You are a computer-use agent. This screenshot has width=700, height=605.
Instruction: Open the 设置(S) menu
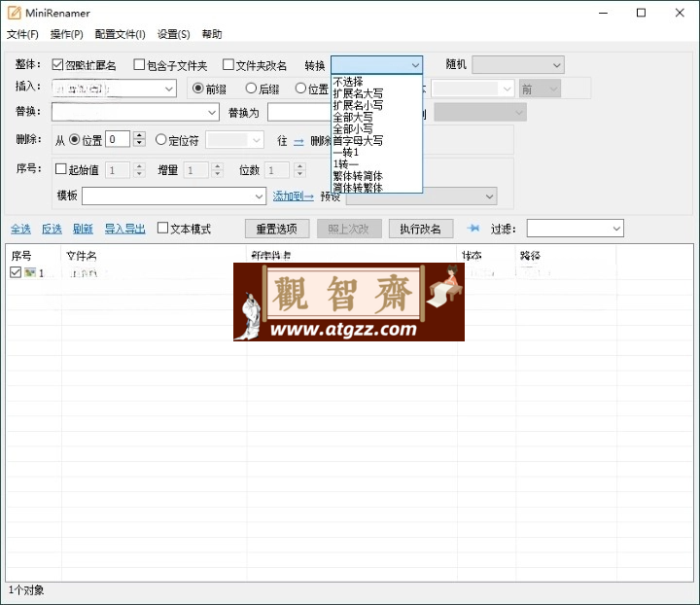(173, 34)
